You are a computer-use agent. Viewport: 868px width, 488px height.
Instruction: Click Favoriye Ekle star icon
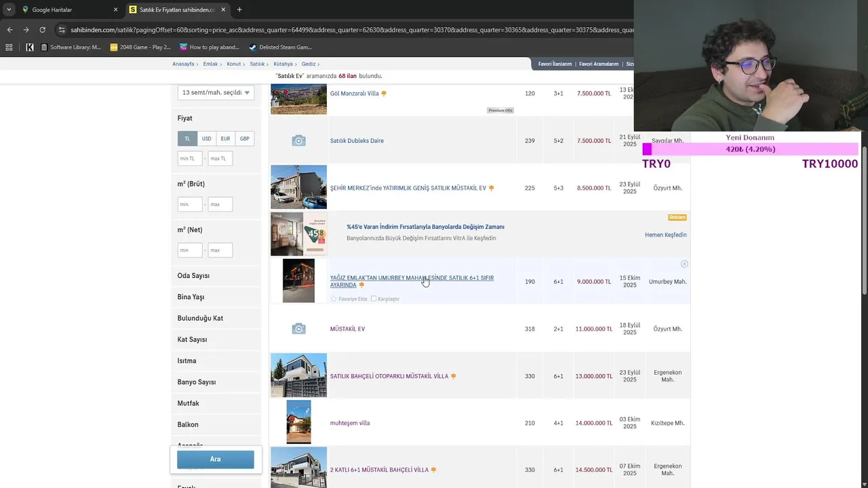coord(334,299)
